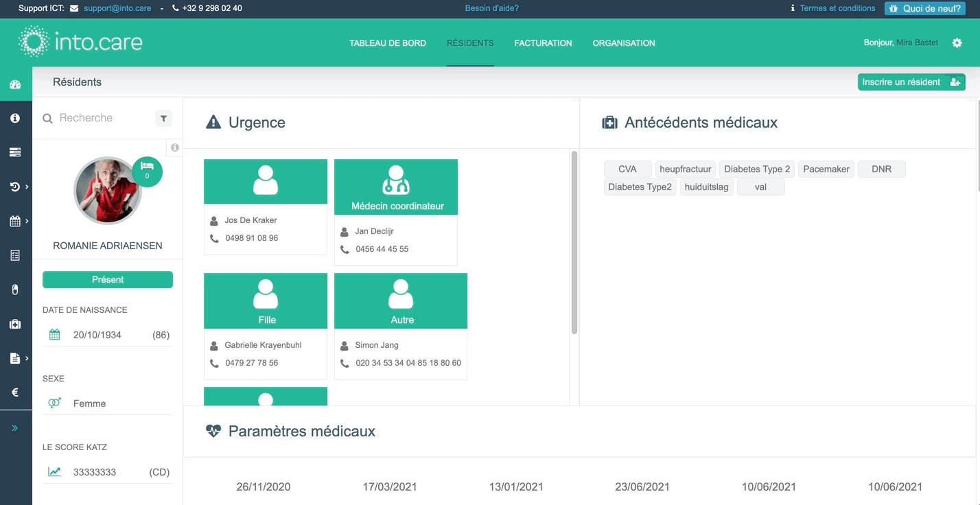
Task: Open Romanie Adriaensen's profile photo
Action: (108, 191)
